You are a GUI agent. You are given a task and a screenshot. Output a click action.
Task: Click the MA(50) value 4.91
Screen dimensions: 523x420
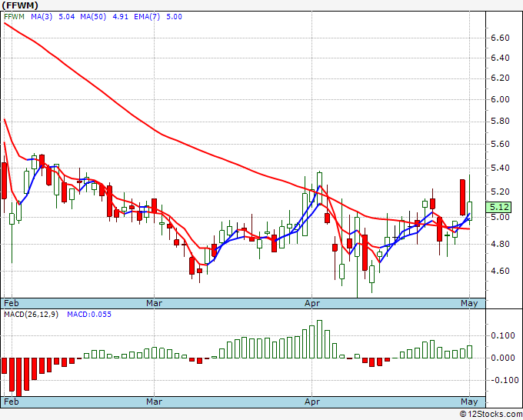click(121, 17)
